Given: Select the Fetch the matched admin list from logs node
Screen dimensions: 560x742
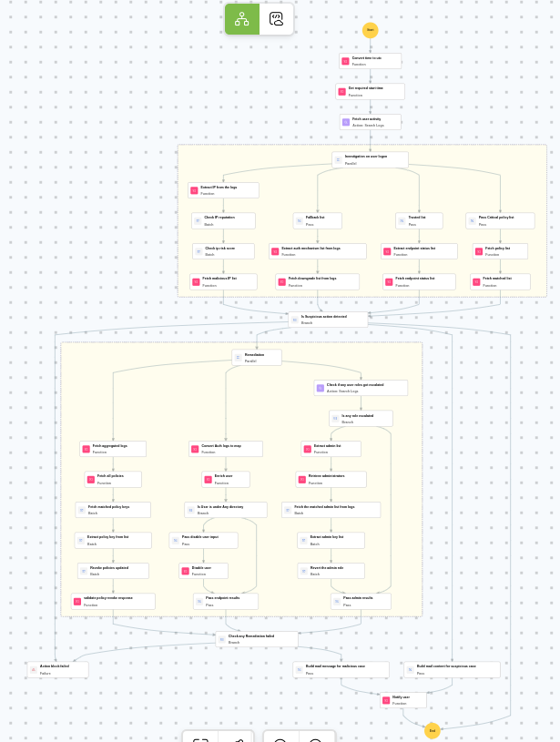Looking at the screenshot, I should (x=331, y=510).
